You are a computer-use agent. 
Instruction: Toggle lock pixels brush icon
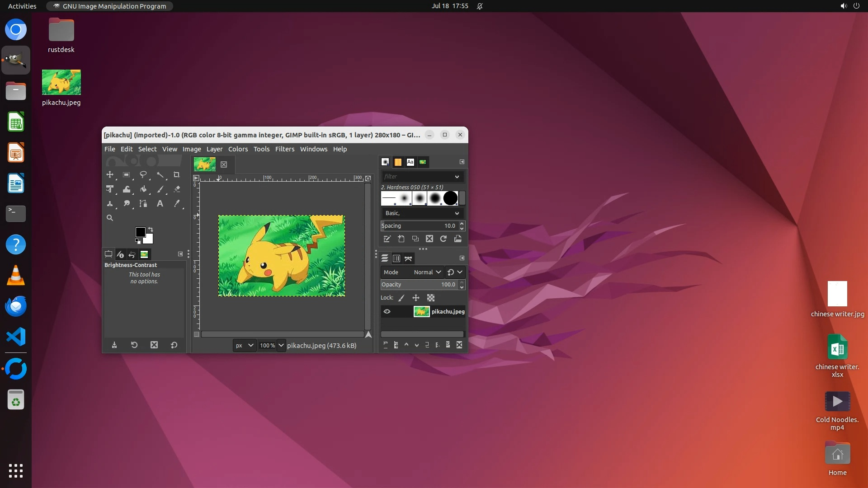pyautogui.click(x=401, y=298)
